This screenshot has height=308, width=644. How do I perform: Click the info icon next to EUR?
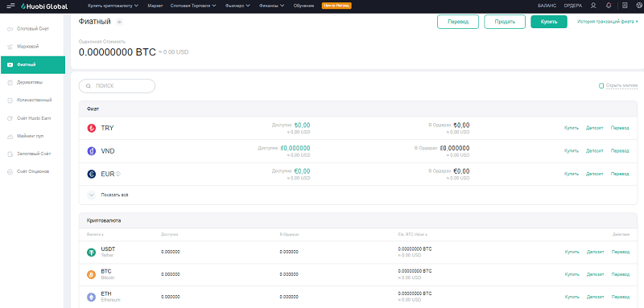click(x=118, y=174)
